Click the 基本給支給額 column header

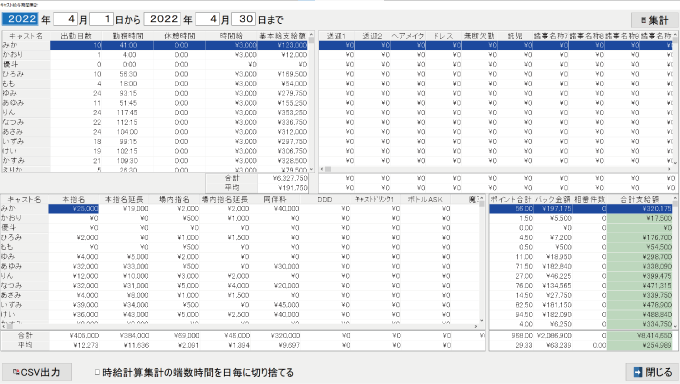click(x=282, y=36)
